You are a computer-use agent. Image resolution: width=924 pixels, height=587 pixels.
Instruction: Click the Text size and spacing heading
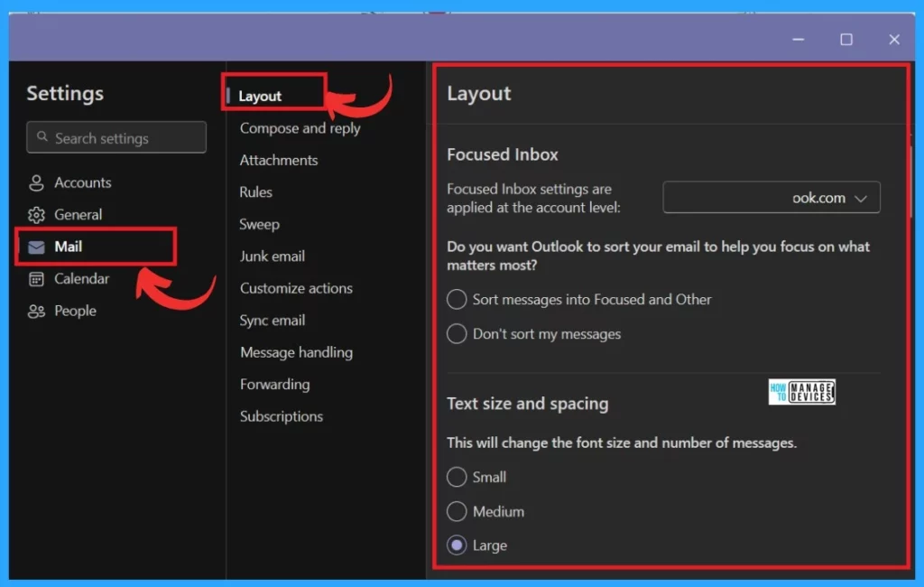tap(527, 404)
